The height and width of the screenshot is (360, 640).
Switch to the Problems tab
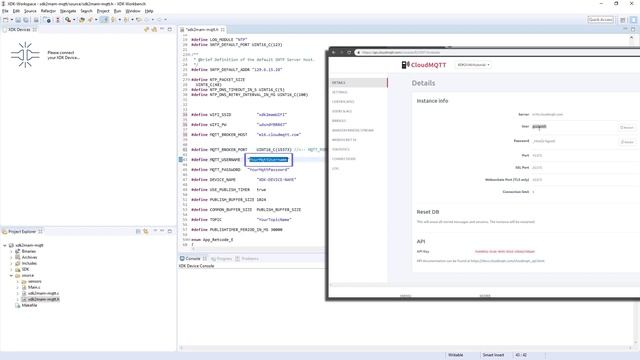pos(247,259)
